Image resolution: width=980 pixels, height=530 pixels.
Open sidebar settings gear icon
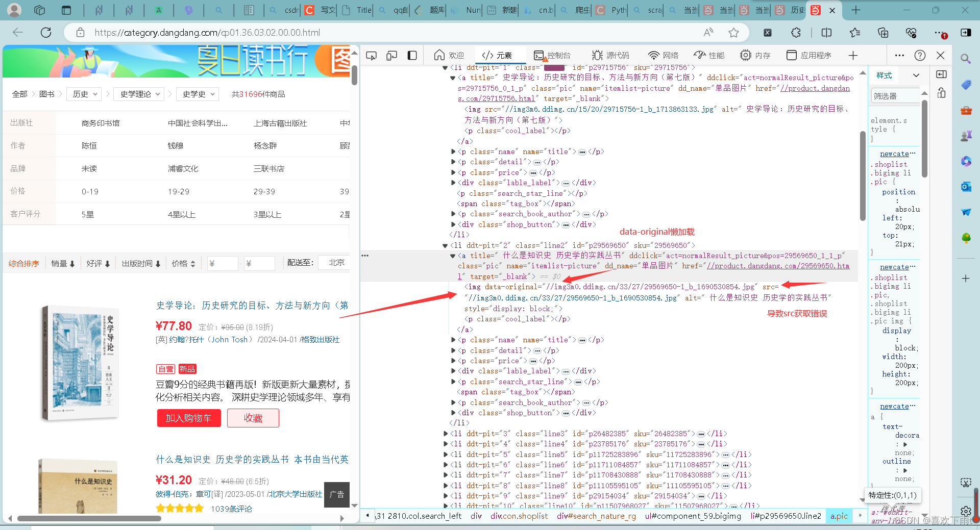tap(966, 511)
